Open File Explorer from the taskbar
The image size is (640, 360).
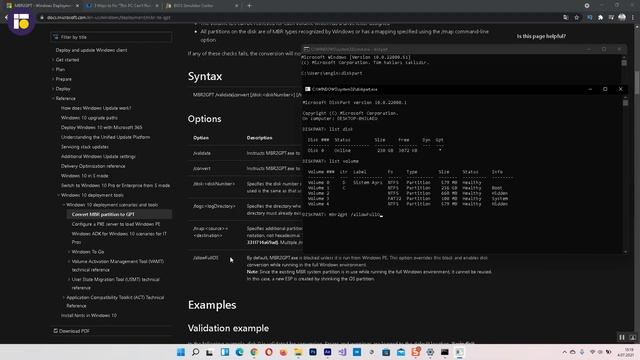(298, 352)
